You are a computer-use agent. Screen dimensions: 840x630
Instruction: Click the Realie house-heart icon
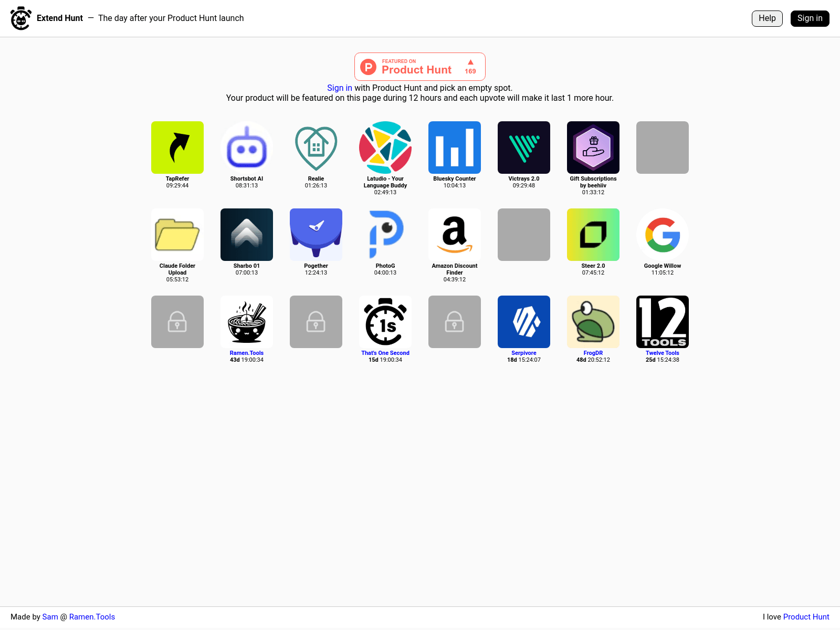316,148
